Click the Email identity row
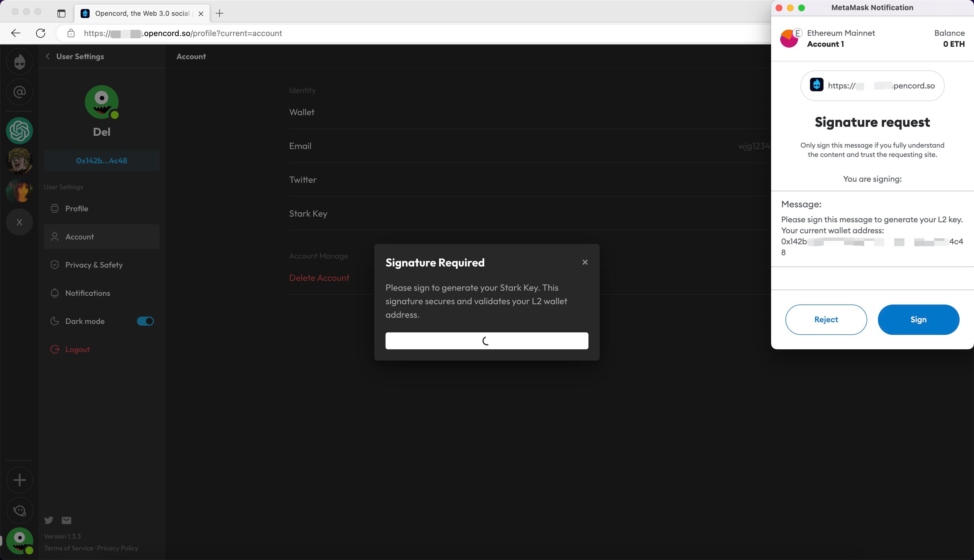 [530, 146]
